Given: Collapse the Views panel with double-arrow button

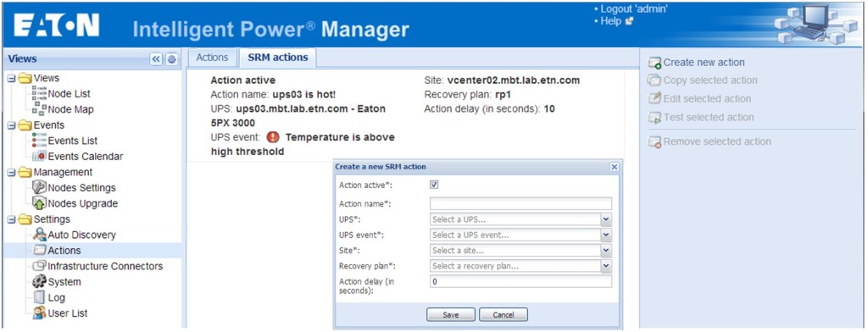Looking at the screenshot, I should pos(156,59).
